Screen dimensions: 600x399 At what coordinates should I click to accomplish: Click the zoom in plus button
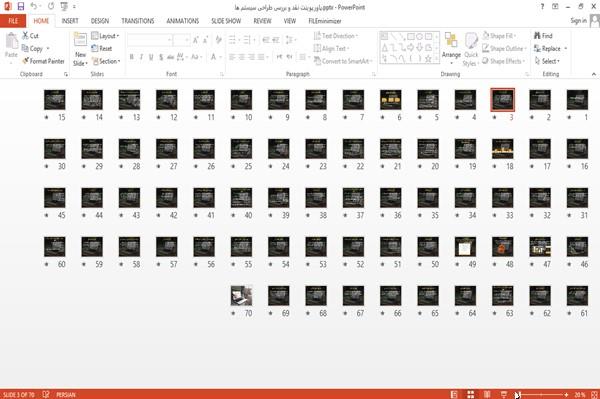[566, 394]
